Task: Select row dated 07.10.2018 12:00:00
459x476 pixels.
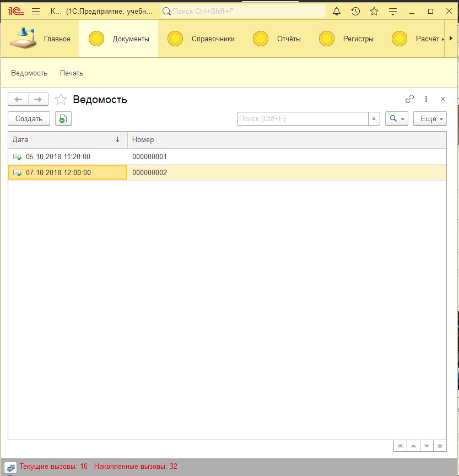Action: pyautogui.click(x=227, y=172)
